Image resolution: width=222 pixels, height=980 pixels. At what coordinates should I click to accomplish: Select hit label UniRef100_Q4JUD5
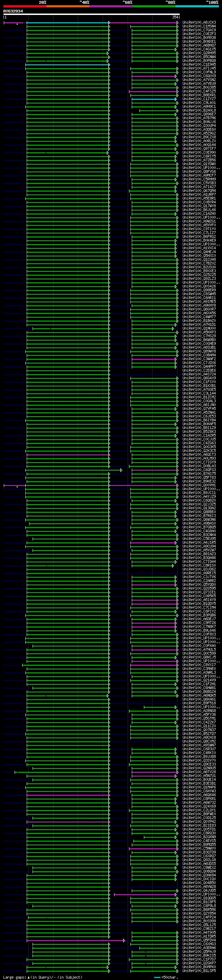(199, 891)
